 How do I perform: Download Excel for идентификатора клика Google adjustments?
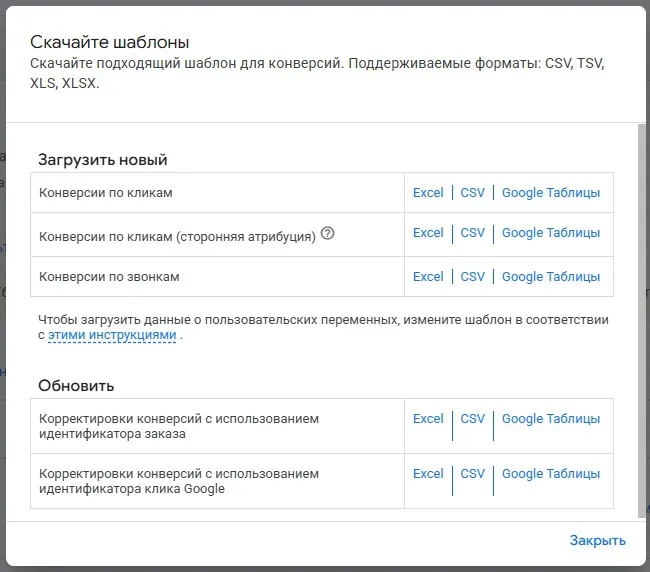tap(428, 473)
